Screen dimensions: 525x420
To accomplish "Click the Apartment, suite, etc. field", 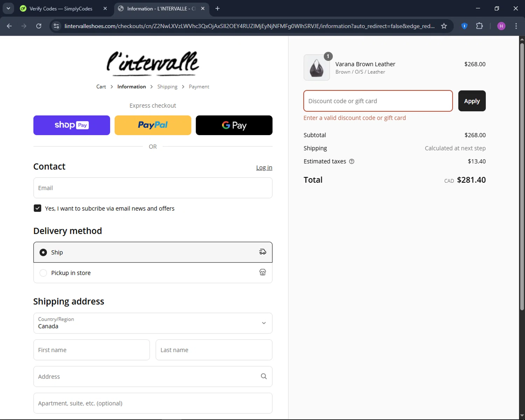I will click(153, 403).
